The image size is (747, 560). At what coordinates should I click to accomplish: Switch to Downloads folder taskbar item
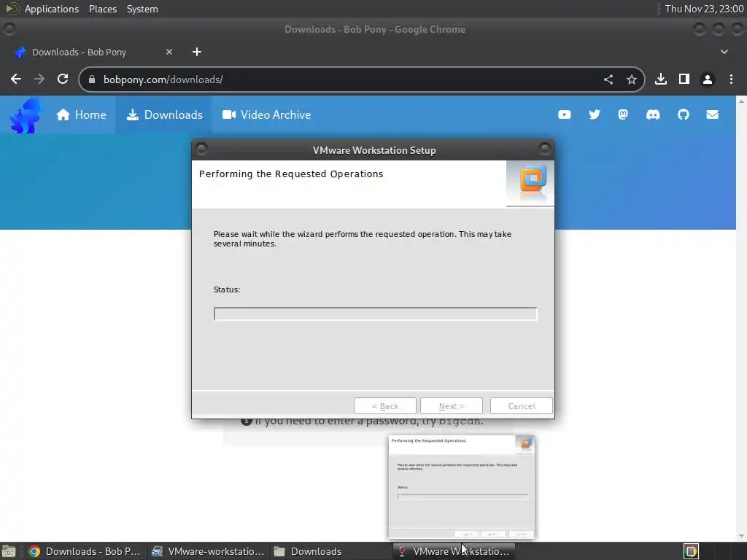[x=330, y=551]
